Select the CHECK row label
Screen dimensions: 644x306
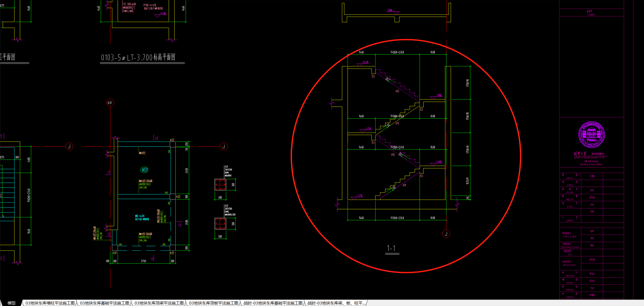point(570,297)
